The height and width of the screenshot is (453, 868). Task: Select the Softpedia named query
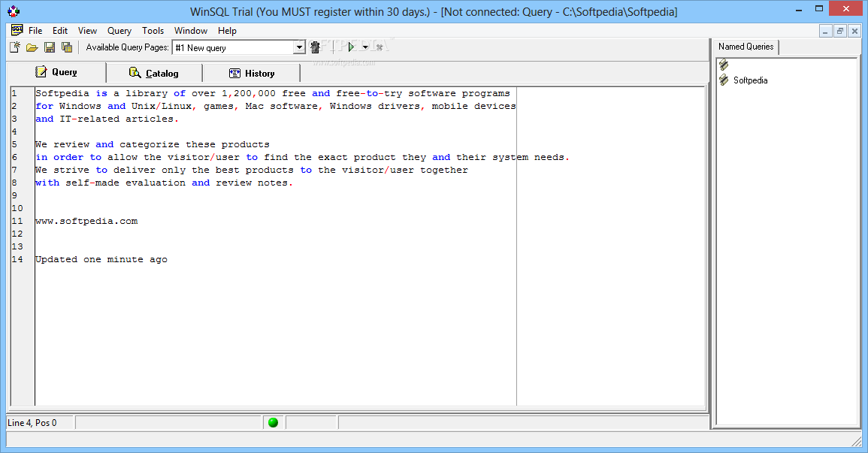pyautogui.click(x=750, y=80)
